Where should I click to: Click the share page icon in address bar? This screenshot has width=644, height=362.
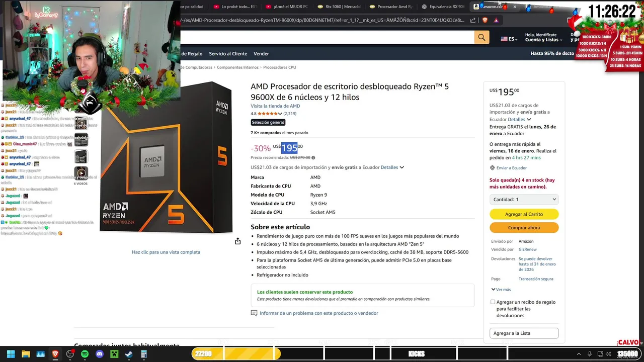point(473,20)
